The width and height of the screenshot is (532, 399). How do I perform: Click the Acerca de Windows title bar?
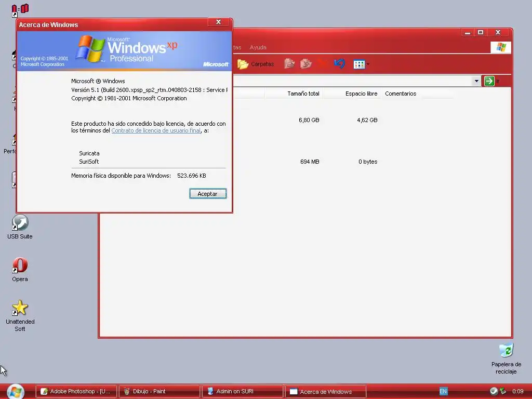click(112, 25)
